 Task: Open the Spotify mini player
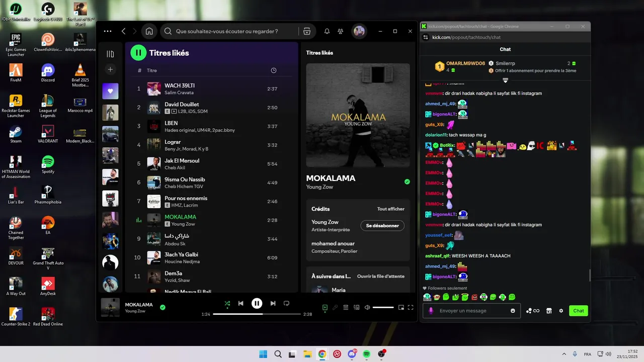[401, 307]
